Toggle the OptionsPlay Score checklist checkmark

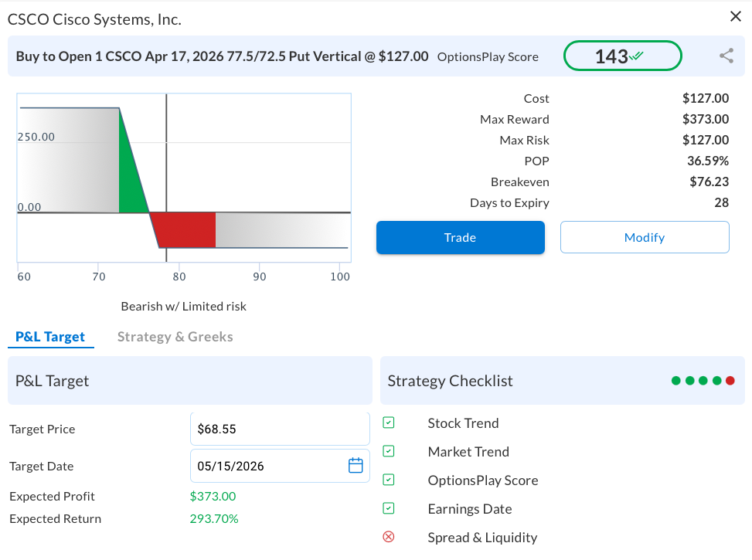389,480
